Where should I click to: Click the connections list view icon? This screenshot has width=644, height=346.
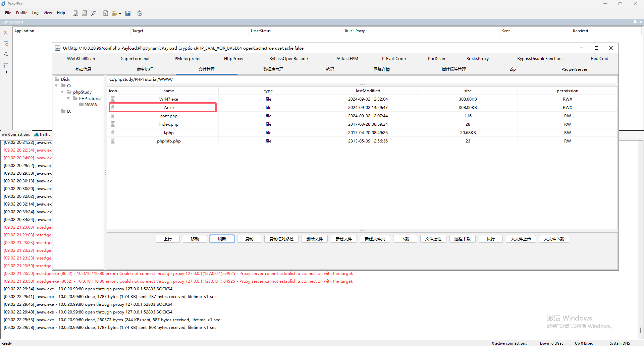[6, 65]
